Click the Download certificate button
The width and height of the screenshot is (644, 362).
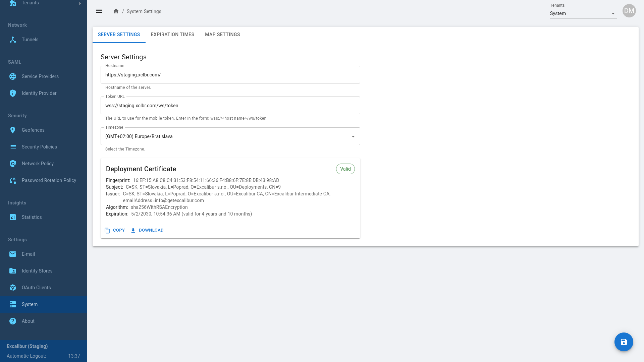point(147,230)
